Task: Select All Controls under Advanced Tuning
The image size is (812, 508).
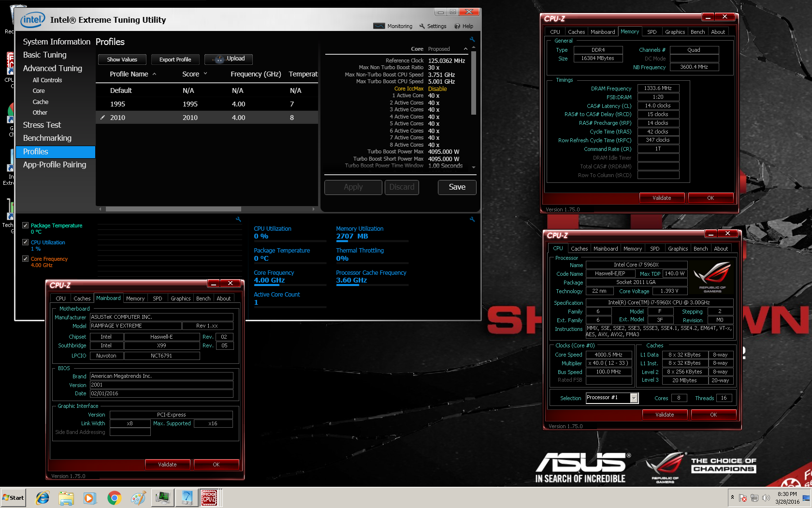Action: coord(47,80)
